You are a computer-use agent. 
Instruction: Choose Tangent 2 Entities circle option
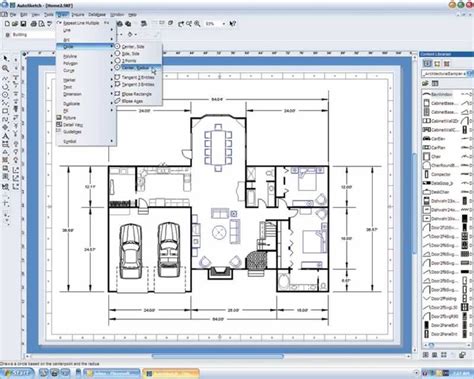pyautogui.click(x=138, y=77)
